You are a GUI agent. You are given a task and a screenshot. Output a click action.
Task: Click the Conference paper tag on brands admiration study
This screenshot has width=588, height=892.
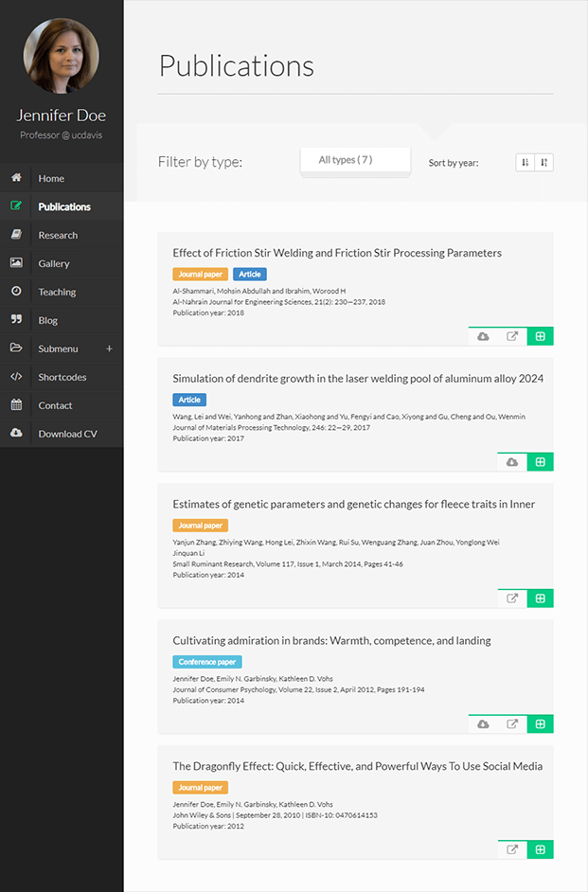pos(206,662)
